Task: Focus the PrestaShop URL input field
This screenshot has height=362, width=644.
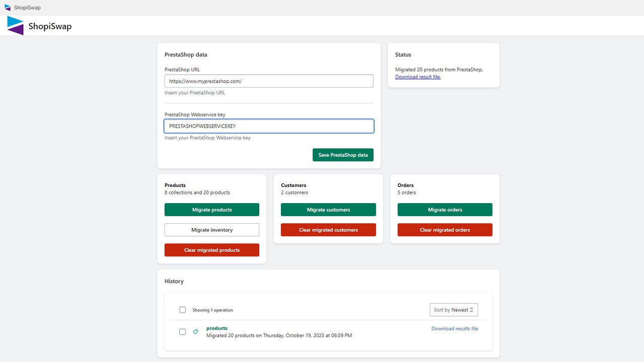Action: point(269,81)
